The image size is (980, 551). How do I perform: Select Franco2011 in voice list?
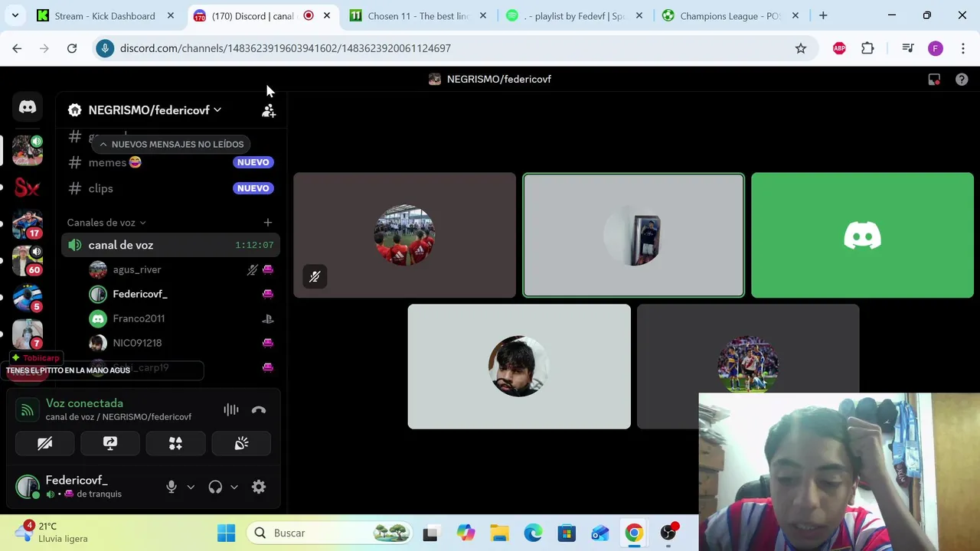(x=181, y=318)
